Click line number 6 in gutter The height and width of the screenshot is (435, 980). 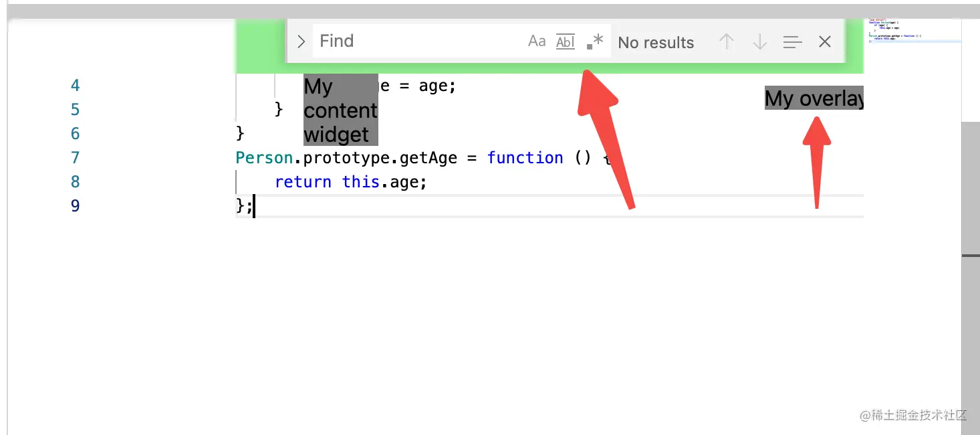tap(75, 134)
